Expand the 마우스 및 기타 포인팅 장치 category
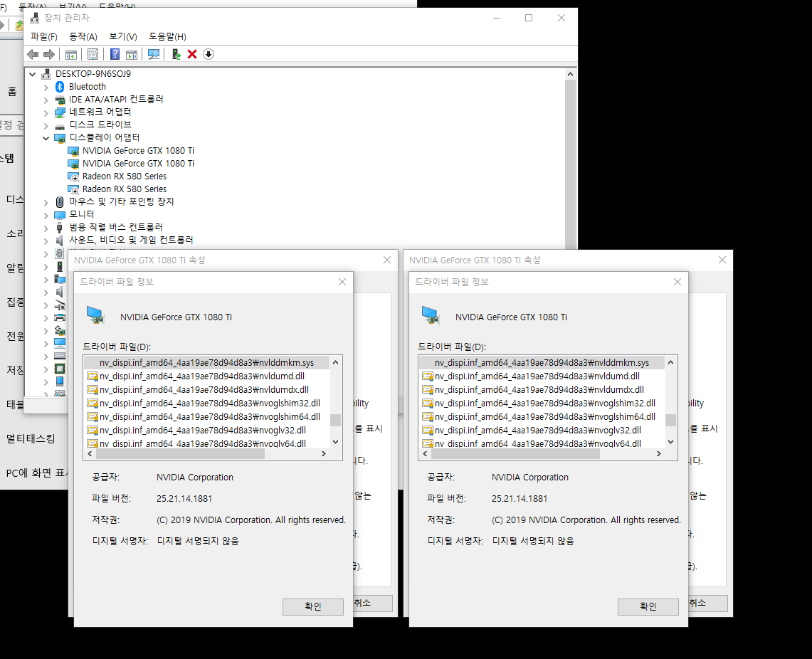 tap(46, 202)
